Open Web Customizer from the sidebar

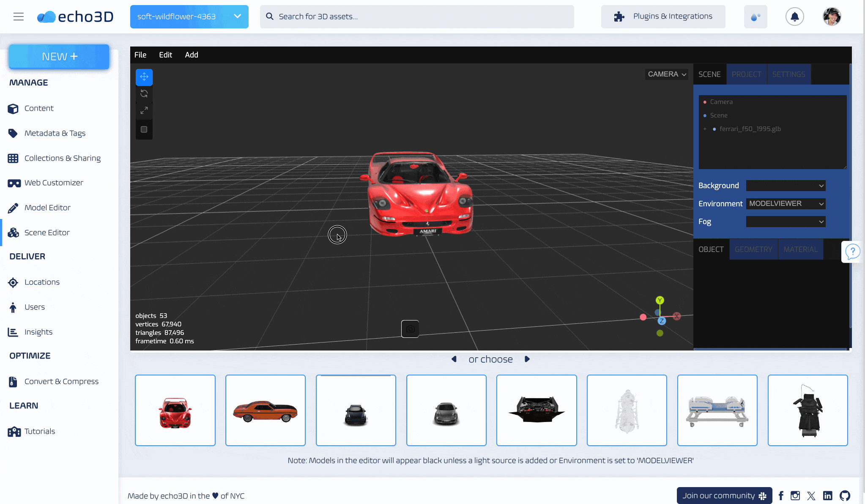click(54, 183)
